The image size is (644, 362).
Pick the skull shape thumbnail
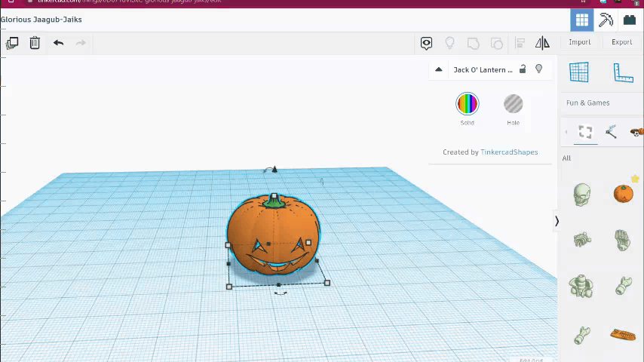tap(581, 194)
